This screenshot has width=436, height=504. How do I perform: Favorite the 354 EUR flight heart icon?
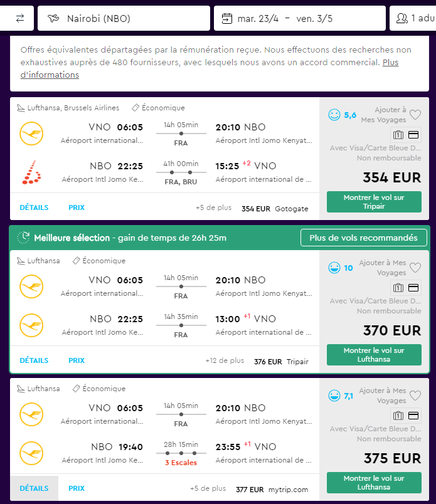point(415,115)
